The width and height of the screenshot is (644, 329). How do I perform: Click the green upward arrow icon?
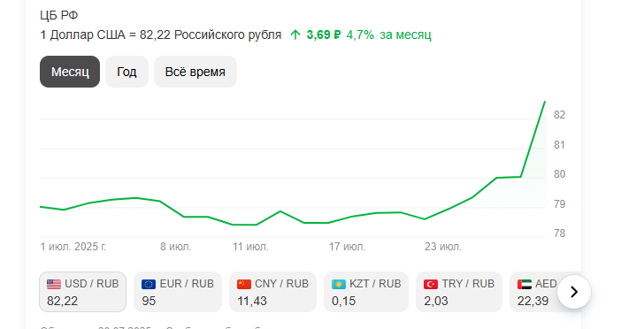click(x=295, y=34)
